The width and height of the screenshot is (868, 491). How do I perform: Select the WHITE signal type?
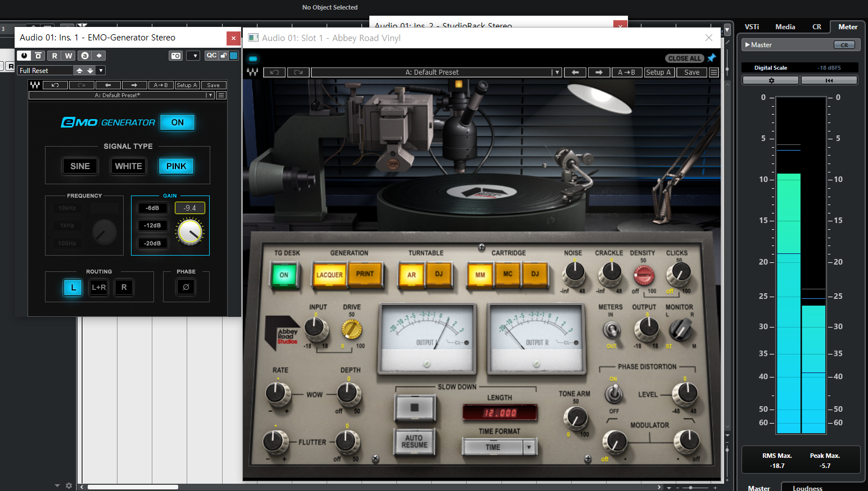[x=128, y=166]
